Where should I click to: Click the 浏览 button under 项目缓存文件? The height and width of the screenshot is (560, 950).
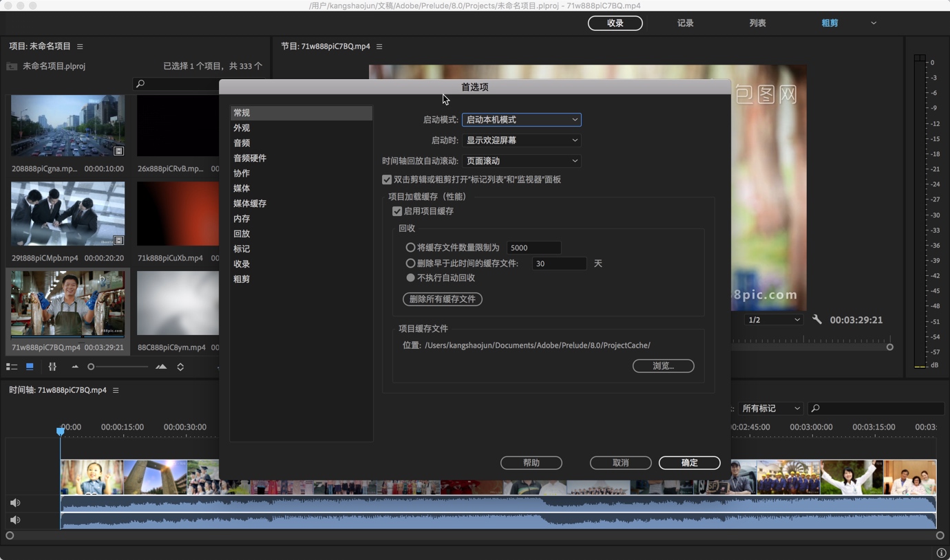point(663,366)
